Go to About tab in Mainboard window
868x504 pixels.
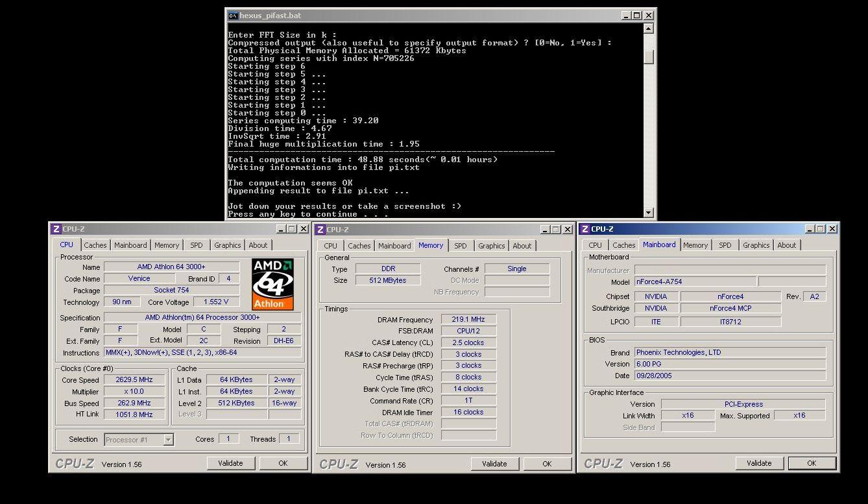point(787,245)
